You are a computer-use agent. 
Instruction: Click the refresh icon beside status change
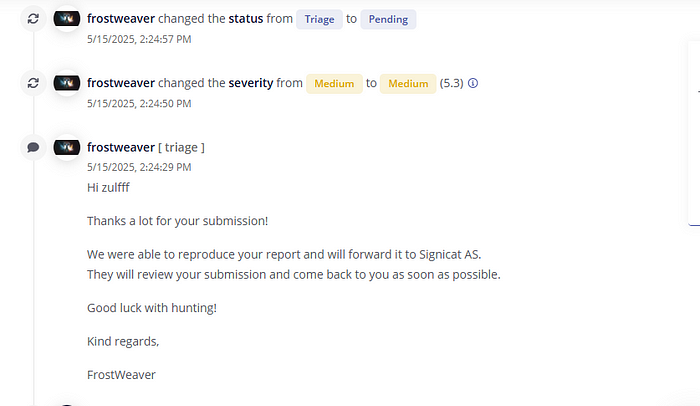click(x=33, y=19)
